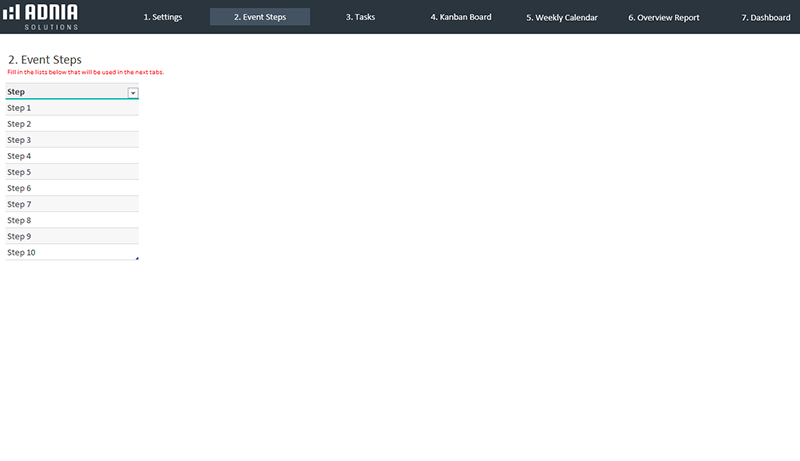Select the 2. Event Steps tab

(259, 17)
